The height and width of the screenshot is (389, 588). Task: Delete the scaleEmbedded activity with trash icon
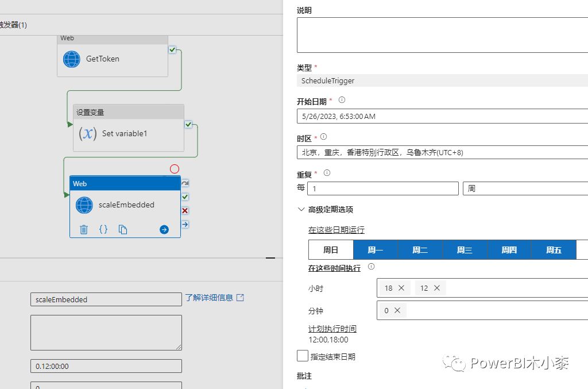84,229
